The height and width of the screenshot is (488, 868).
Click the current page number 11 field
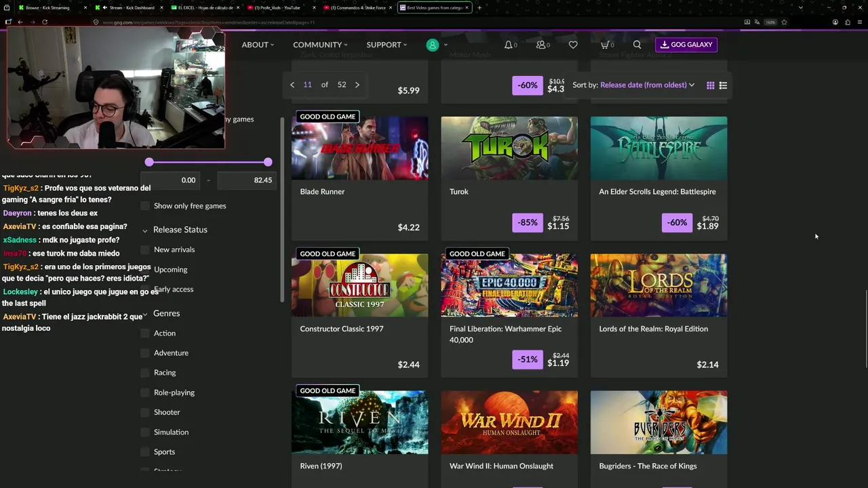pos(307,85)
